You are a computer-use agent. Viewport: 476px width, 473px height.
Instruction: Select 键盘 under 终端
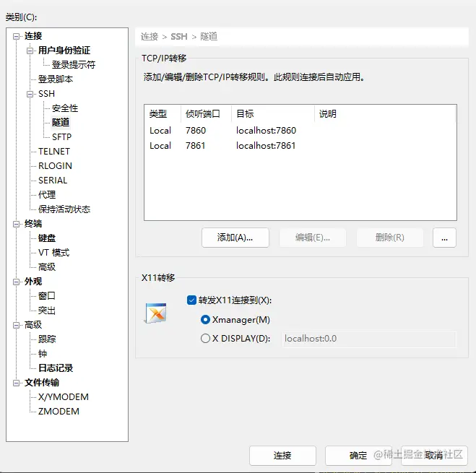pyautogui.click(x=47, y=238)
